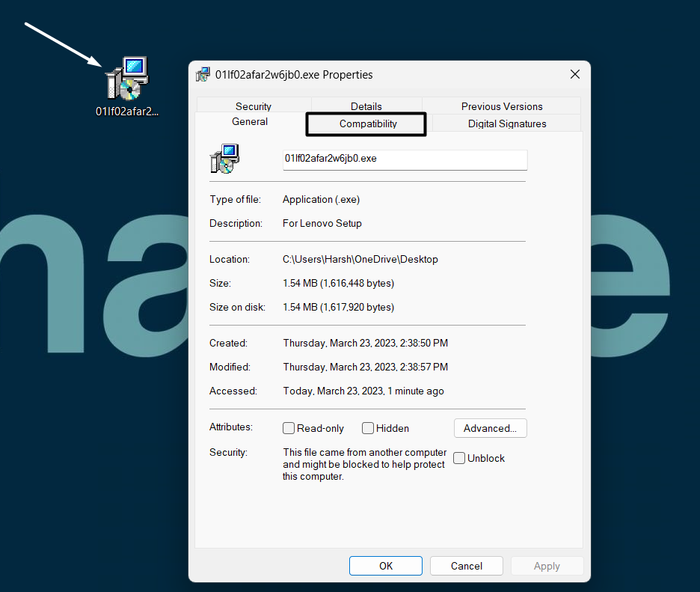Screen dimensions: 700x592
Task: View the Digital Signatures tab
Action: (507, 123)
